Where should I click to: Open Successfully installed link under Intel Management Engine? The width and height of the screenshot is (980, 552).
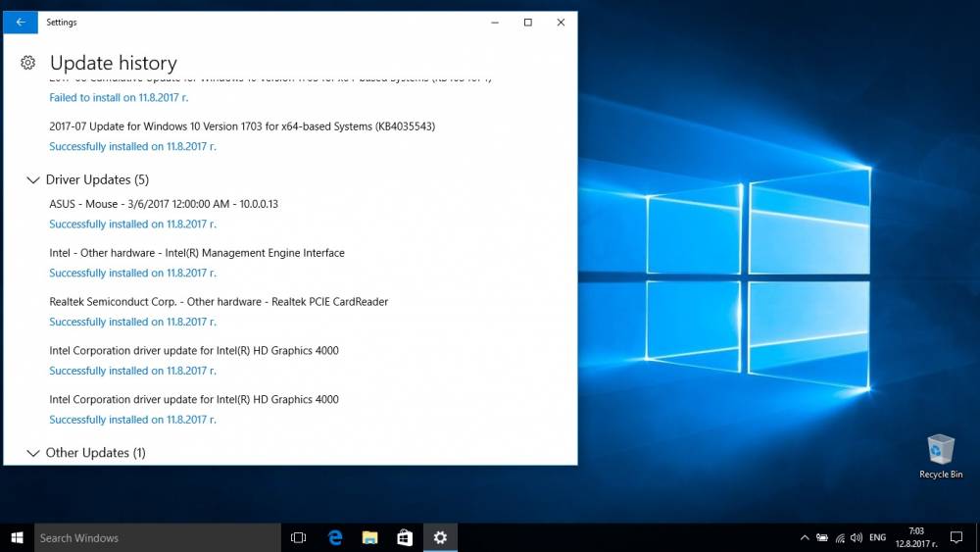(132, 273)
